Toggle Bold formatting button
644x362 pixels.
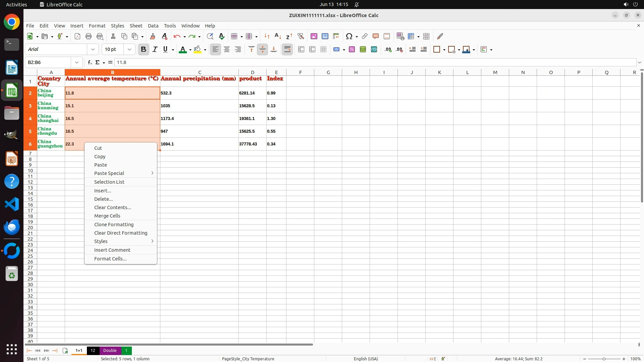pyautogui.click(x=144, y=49)
